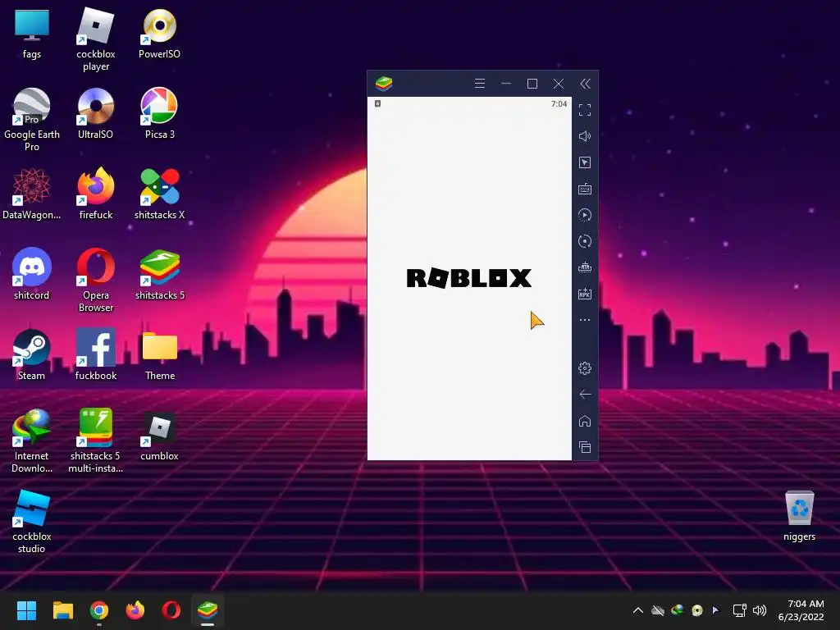Select the DataWagon desktop shortcut
The width and height of the screenshot is (840, 630).
click(x=32, y=194)
